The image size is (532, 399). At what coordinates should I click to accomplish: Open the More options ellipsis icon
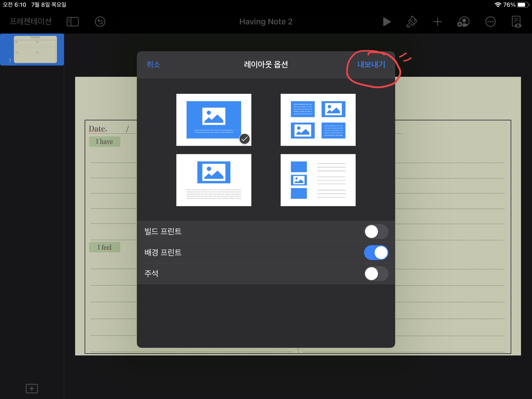[490, 22]
